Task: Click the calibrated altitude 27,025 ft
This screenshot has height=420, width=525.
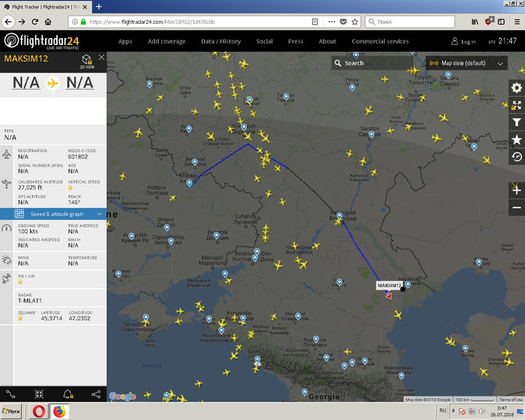Action: pos(30,187)
